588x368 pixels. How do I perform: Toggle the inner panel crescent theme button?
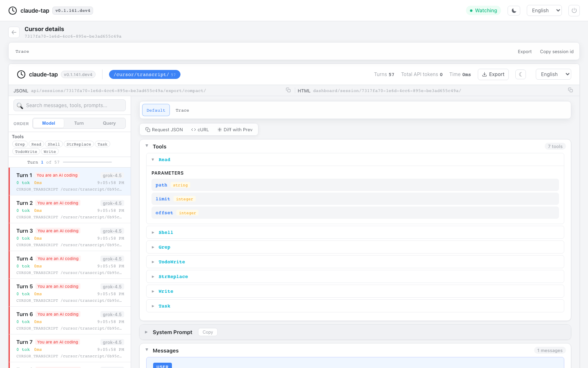click(521, 74)
